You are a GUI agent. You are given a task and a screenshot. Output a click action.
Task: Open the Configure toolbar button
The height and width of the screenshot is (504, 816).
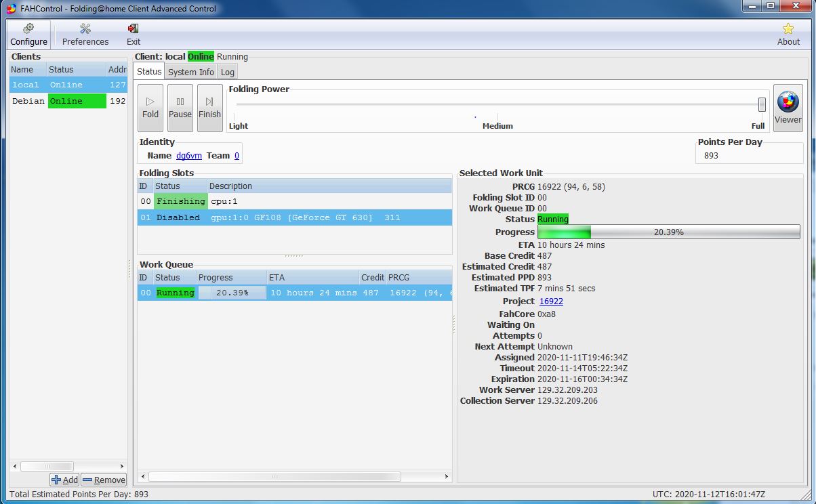[x=28, y=34]
